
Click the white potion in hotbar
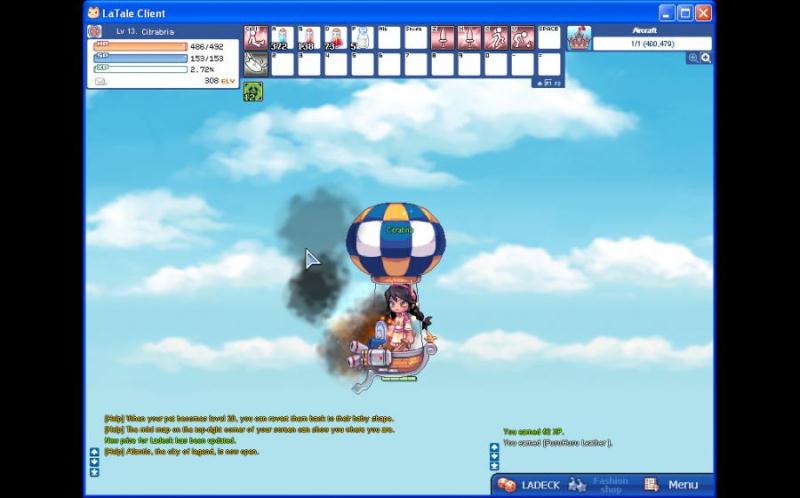pos(362,38)
